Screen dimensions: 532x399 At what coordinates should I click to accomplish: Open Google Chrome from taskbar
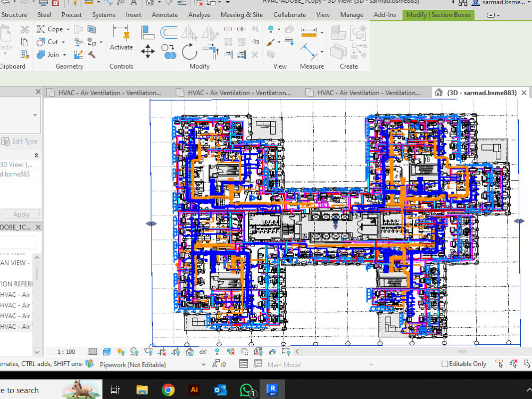tap(168, 390)
